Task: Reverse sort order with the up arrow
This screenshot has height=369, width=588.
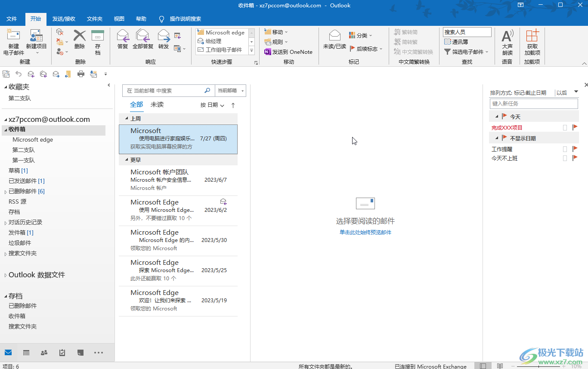Action: click(x=233, y=105)
